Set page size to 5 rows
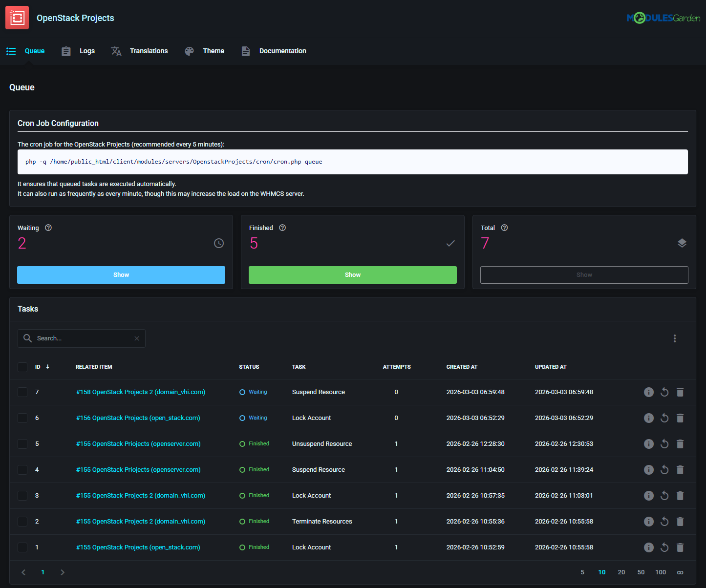Image resolution: width=706 pixels, height=588 pixels. click(x=582, y=572)
